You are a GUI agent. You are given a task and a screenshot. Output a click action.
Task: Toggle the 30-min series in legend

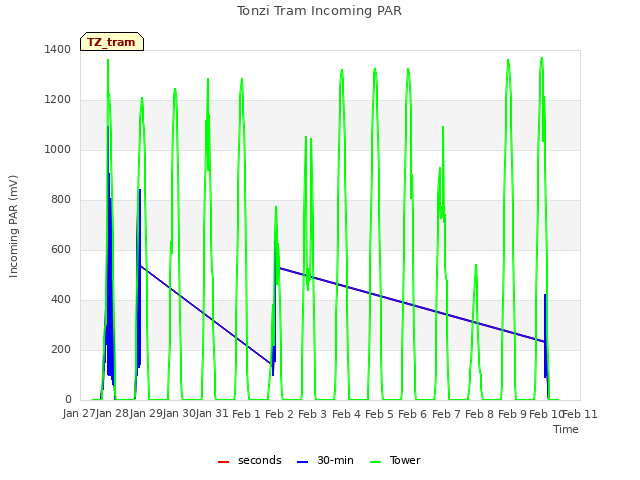tap(325, 460)
